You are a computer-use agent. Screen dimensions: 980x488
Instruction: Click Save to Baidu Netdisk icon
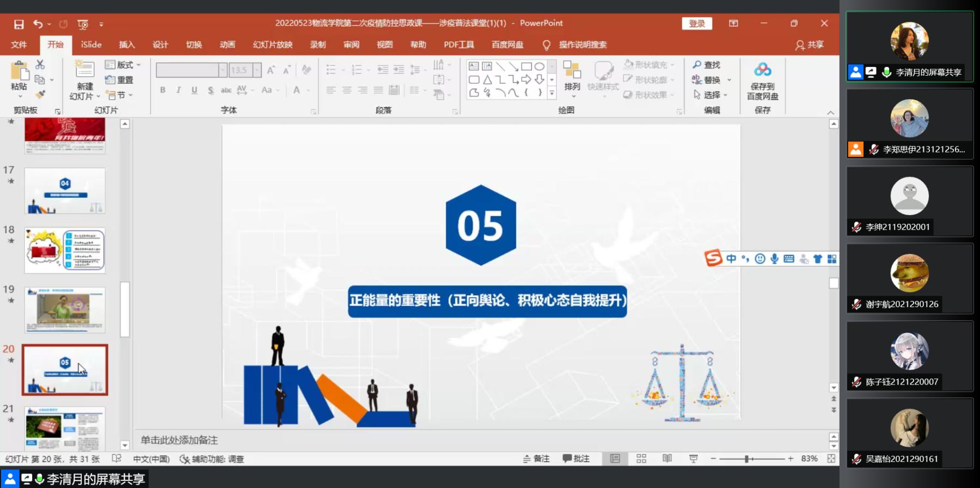click(x=762, y=70)
